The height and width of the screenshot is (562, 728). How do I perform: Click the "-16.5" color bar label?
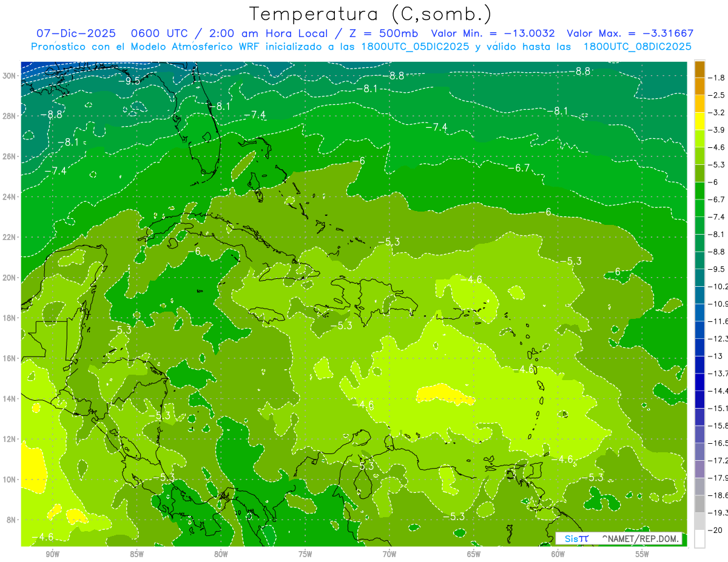click(718, 443)
